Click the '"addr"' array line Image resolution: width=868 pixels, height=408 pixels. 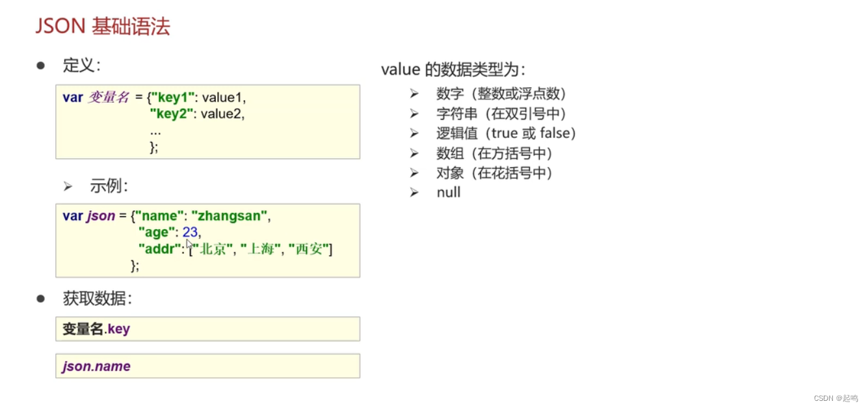(x=235, y=249)
